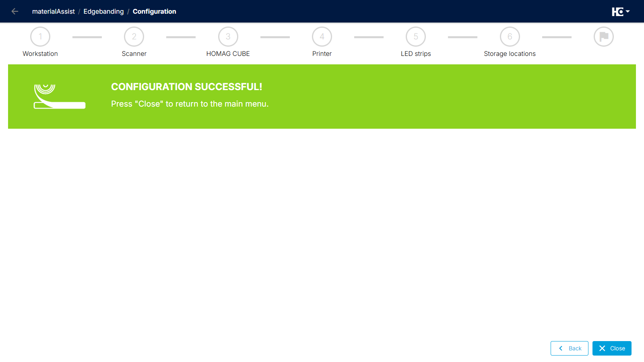Screen dimensions: 644x362
Task: Select step 2 Scanner circle
Action: pyautogui.click(x=134, y=37)
